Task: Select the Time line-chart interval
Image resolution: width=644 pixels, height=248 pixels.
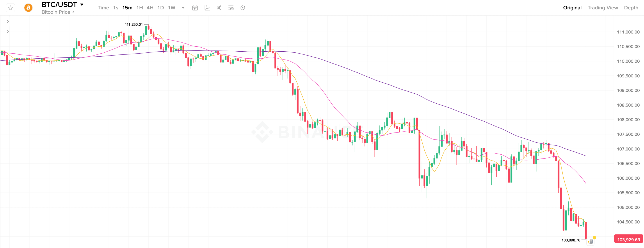Action: [x=103, y=8]
